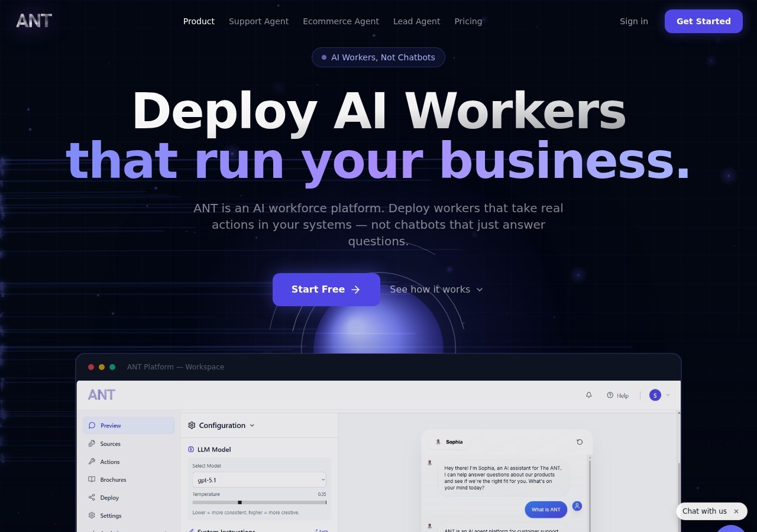This screenshot has width=757, height=532.
Task: Open the Pricing page
Action: pos(468,21)
